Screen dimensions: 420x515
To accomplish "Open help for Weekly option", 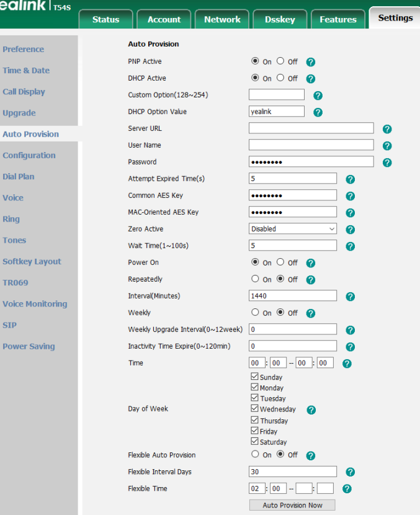I will [310, 313].
